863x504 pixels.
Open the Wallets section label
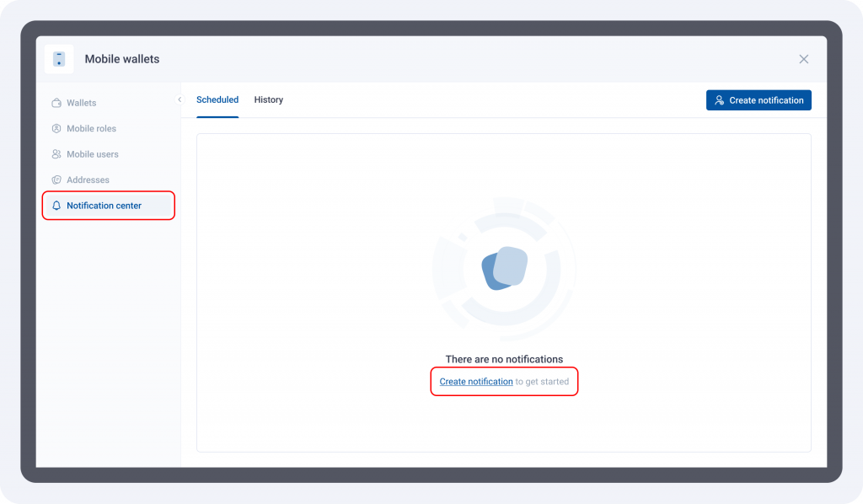pyautogui.click(x=82, y=103)
